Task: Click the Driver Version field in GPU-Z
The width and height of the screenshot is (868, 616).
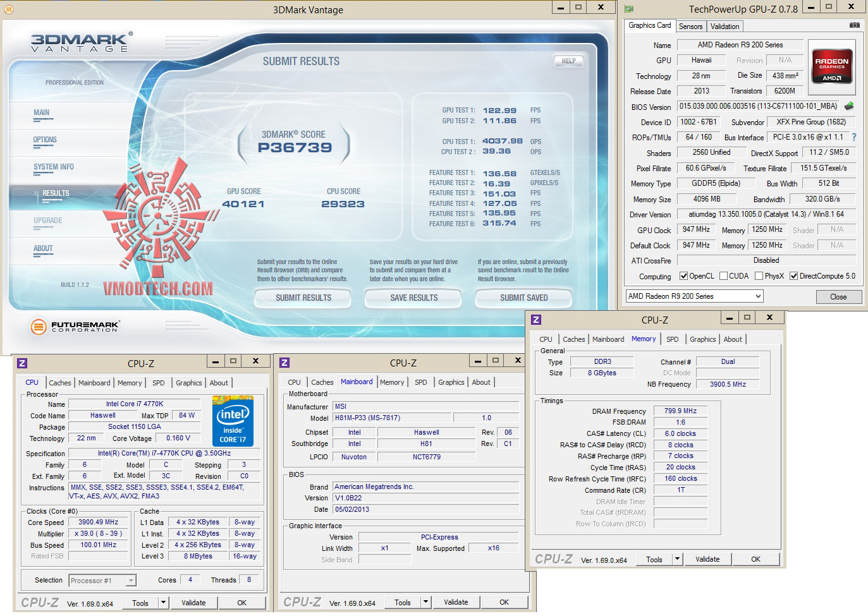Action: [x=766, y=214]
